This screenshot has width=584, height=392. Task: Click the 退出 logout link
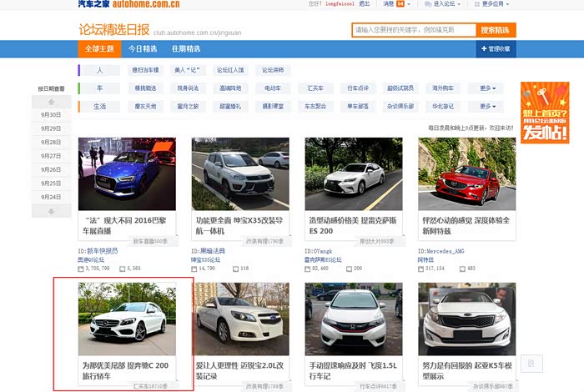pos(364,3)
